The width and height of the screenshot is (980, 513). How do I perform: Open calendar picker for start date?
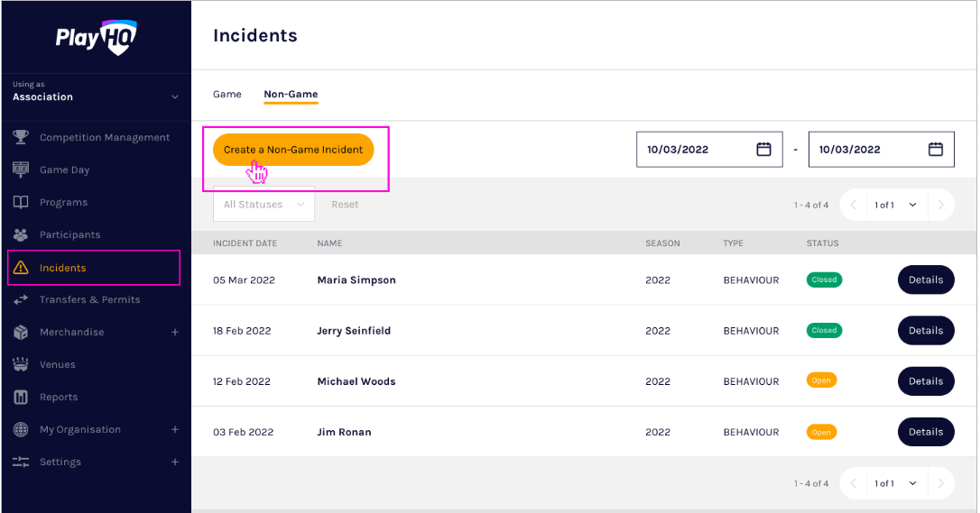(763, 150)
